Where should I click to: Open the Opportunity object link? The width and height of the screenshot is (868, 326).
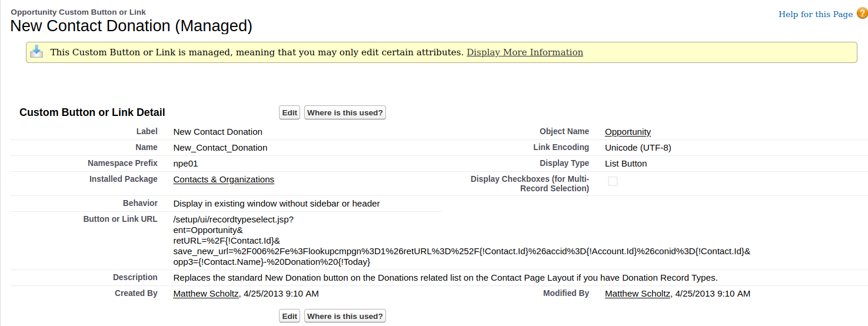point(627,132)
